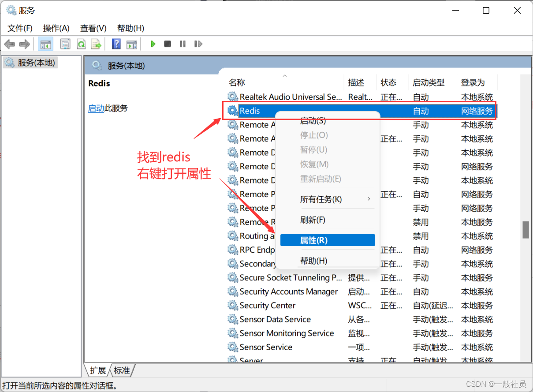Screen dimensions: 533x392
Task: Open the Properties toolbar icon
Action: click(x=65, y=44)
